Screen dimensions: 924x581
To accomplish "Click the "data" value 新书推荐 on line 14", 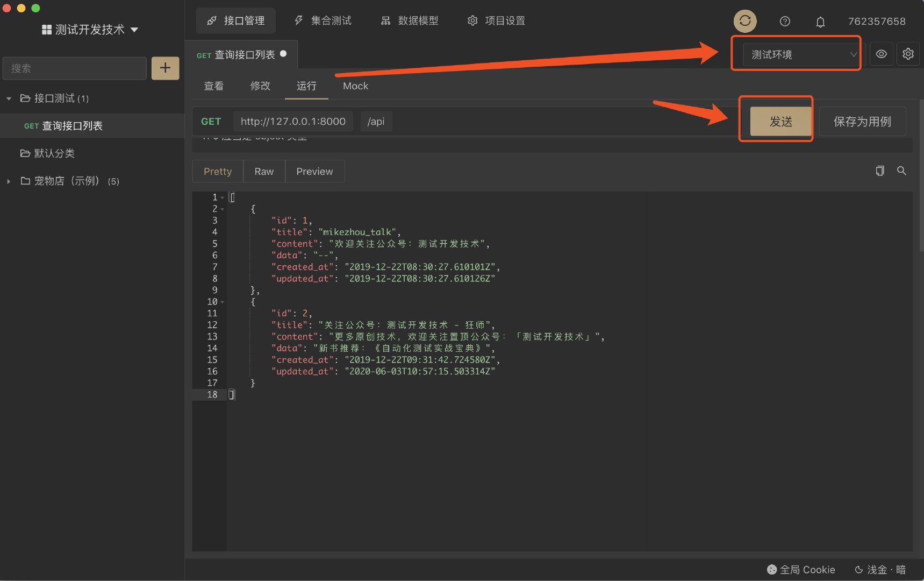I will (x=402, y=349).
